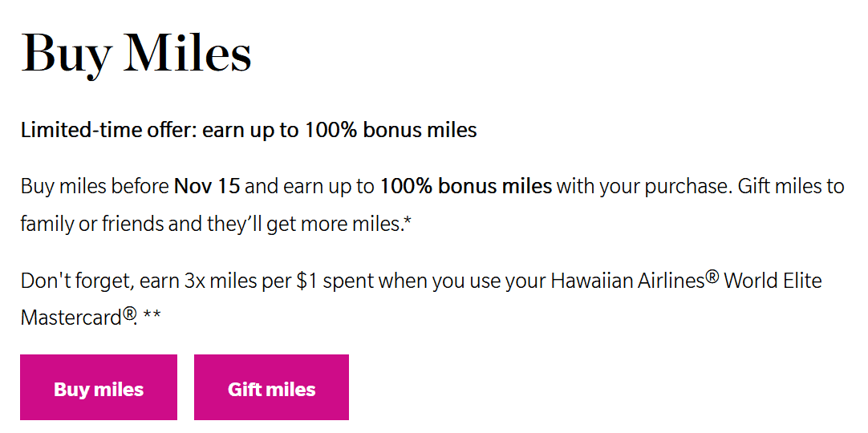Screen dimensions: 868x433
Task: Click the registered symbol after Hawaiian Airlines
Action: pyautogui.click(x=712, y=278)
